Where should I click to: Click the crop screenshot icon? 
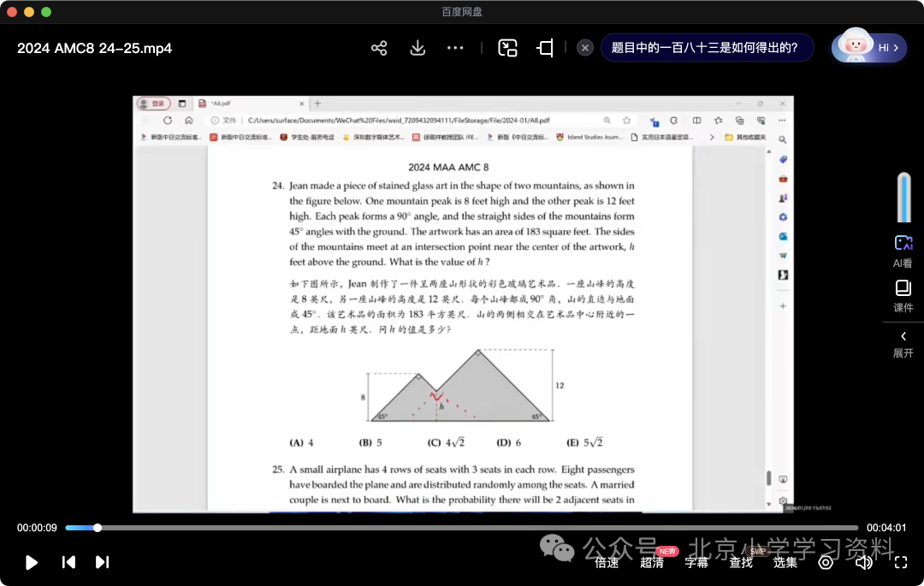[545, 48]
